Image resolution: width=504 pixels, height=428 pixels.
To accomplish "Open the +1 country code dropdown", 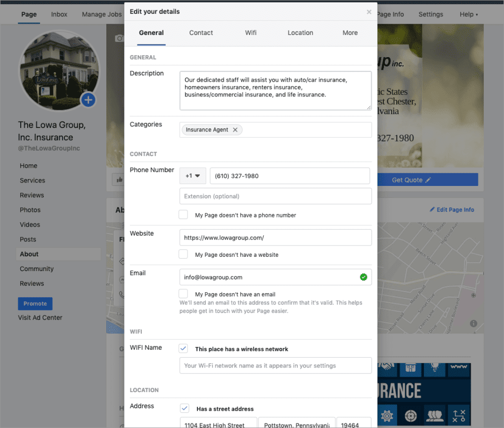I will [x=193, y=176].
